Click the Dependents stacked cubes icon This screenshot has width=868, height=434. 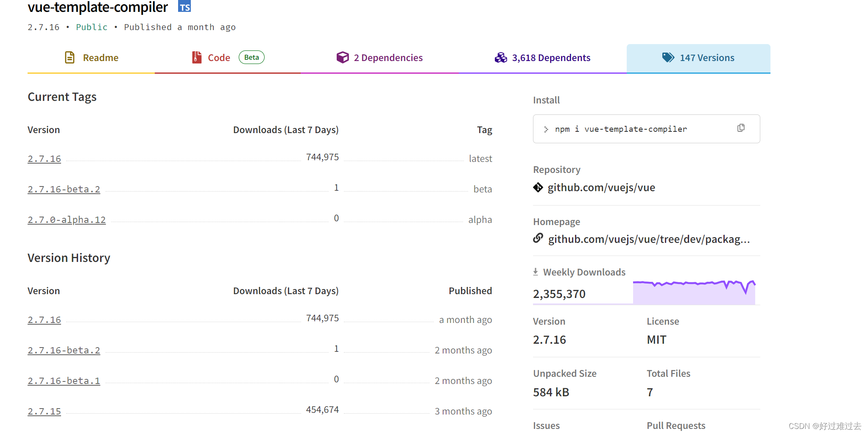[x=501, y=58]
